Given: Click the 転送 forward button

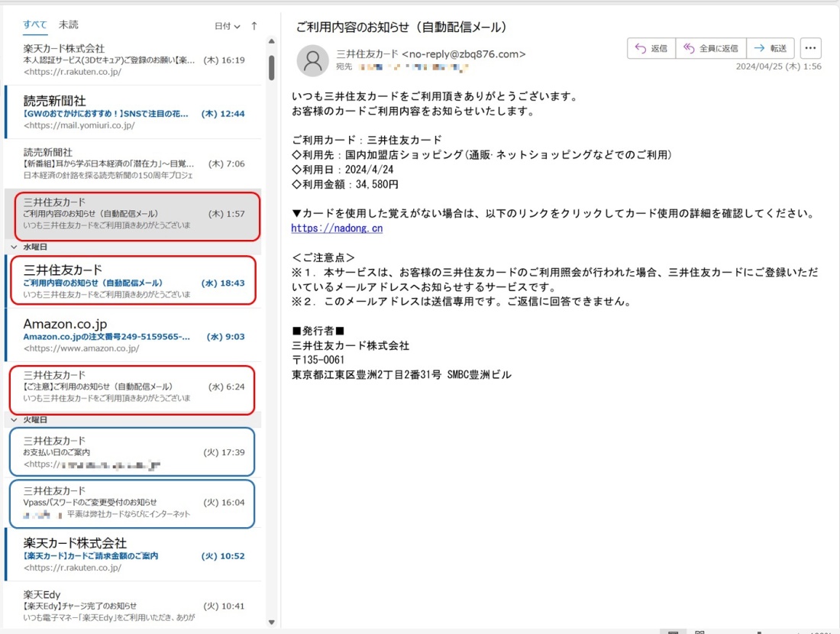Looking at the screenshot, I should [x=771, y=48].
